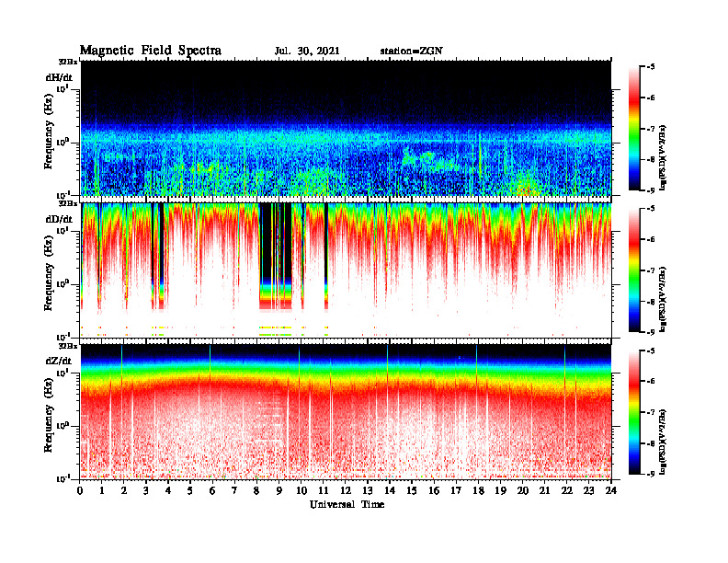Screen dimensions: 728x563
Task: Click the '-9' label on dZ/dt color bar
Action: point(651,474)
